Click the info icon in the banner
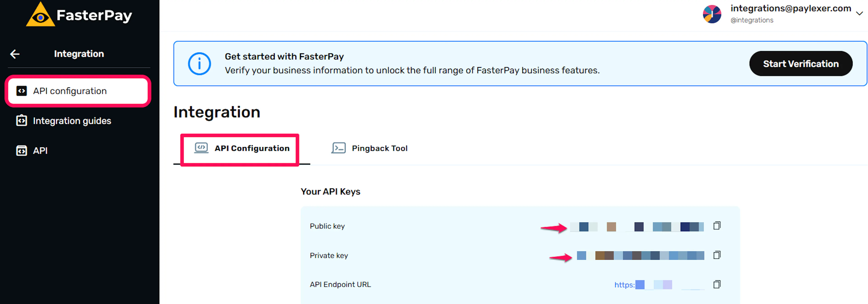This screenshot has width=868, height=304. (x=199, y=64)
